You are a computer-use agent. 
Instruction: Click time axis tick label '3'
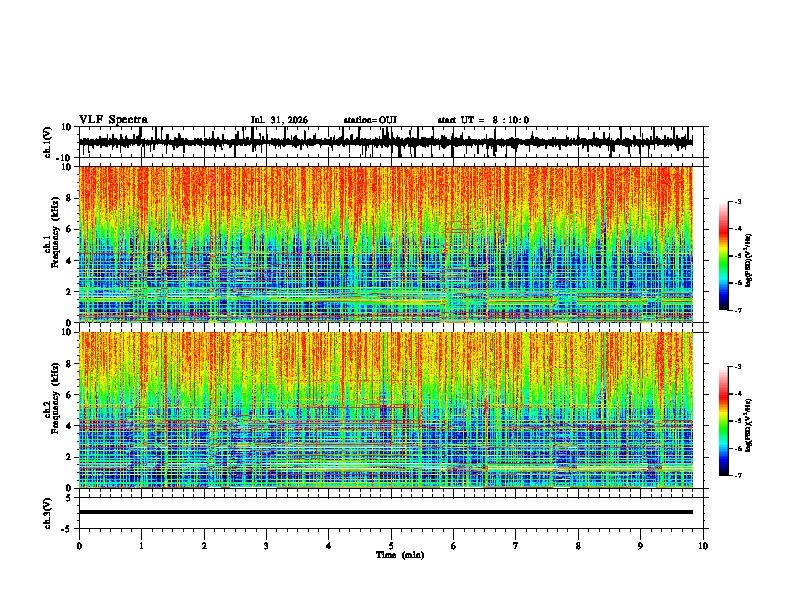266,546
